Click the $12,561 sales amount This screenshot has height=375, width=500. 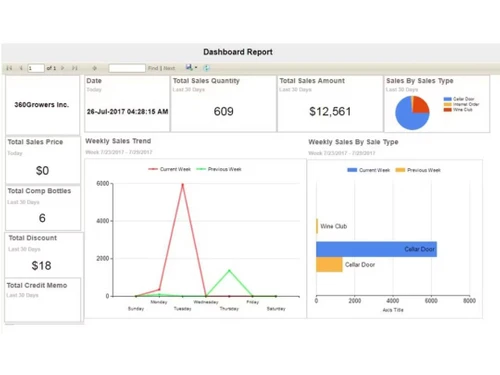coord(330,111)
